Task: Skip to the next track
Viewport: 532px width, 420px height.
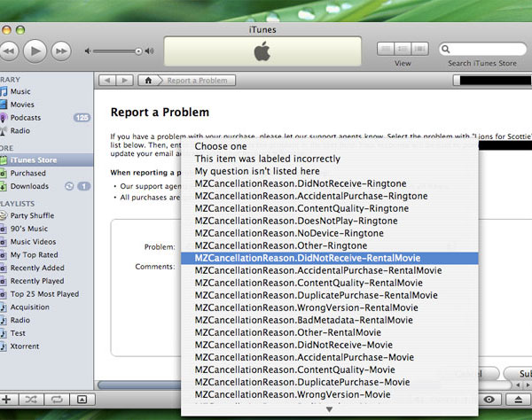Action: (x=61, y=51)
